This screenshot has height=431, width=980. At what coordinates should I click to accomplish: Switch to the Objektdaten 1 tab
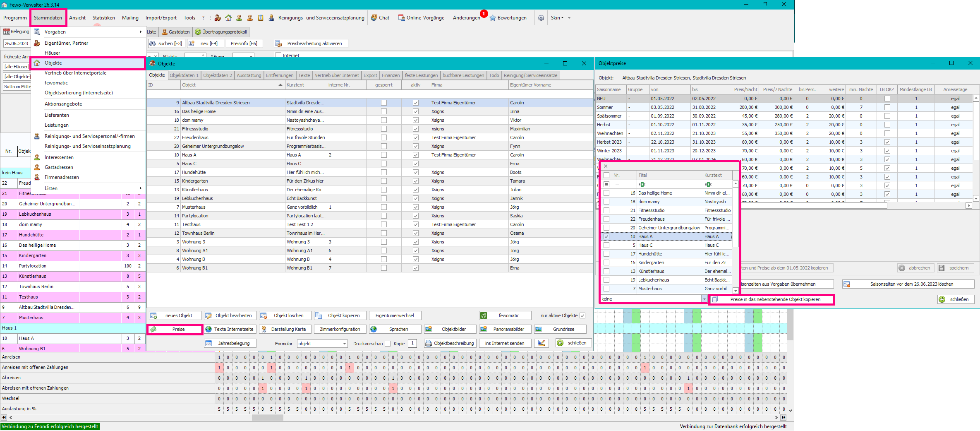tap(184, 75)
